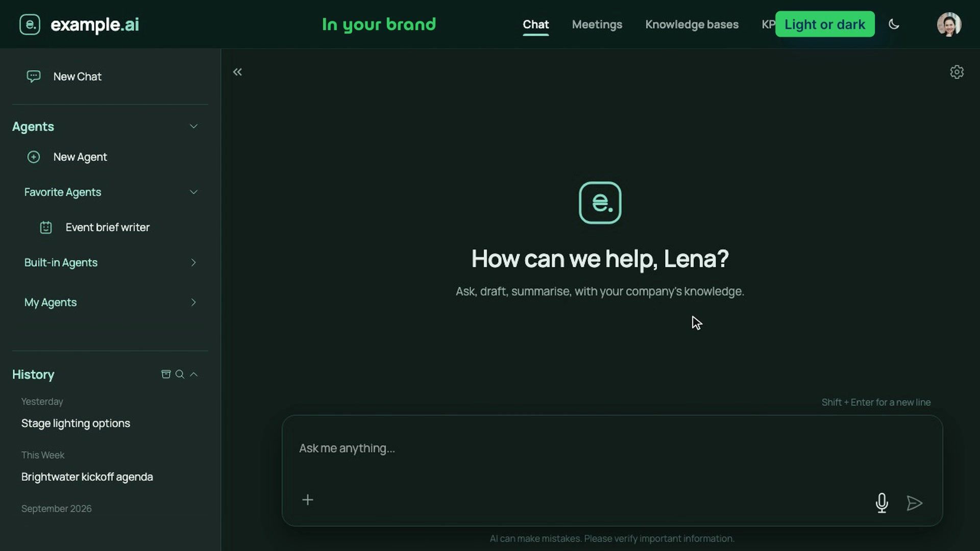Click the New Agent plus-circle icon
Viewport: 980px width, 551px height.
[34, 157]
